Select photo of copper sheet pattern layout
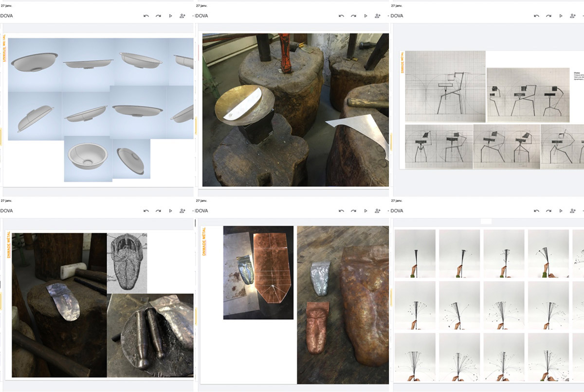Viewport: 584px width, 392px height. [x=258, y=272]
